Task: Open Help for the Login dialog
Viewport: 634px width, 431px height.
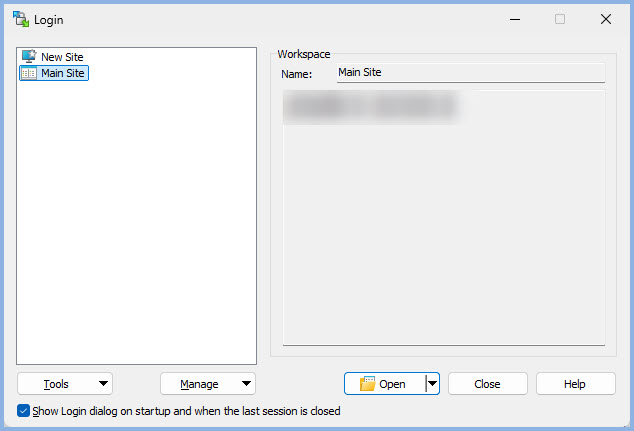Action: [x=575, y=384]
